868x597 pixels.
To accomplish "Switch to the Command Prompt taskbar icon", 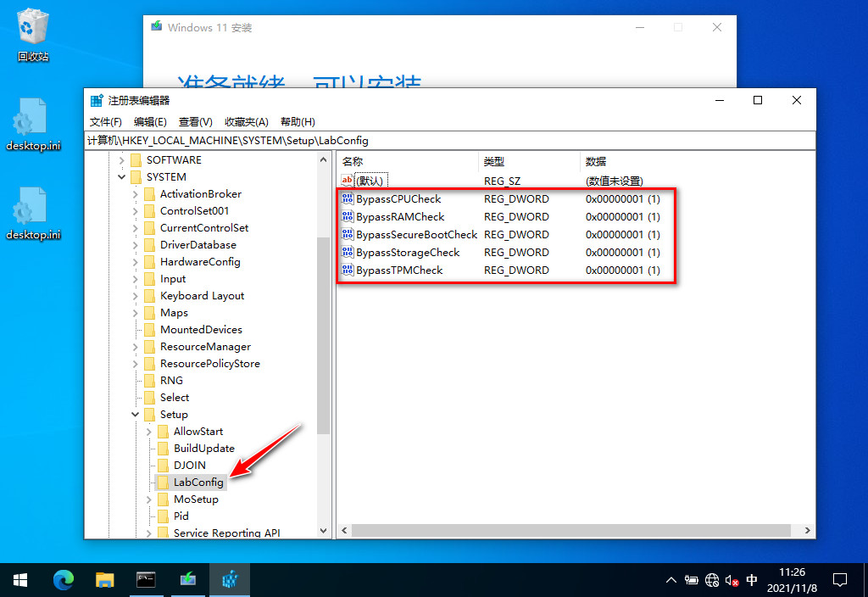I will pyautogui.click(x=146, y=580).
